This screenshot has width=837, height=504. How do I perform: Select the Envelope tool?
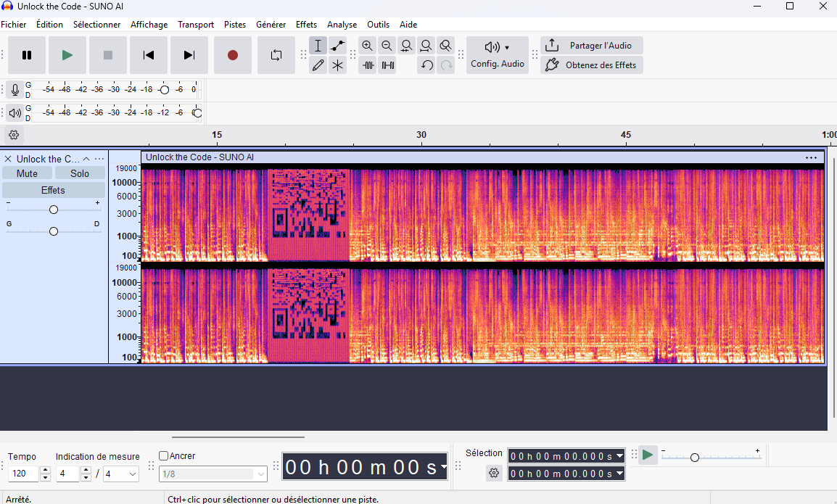pos(337,46)
